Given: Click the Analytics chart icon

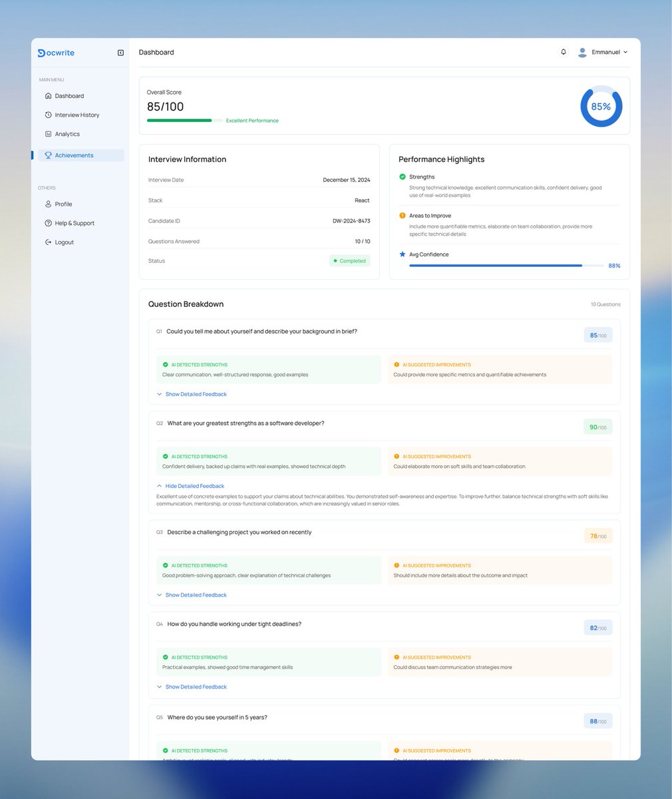Looking at the screenshot, I should point(48,134).
